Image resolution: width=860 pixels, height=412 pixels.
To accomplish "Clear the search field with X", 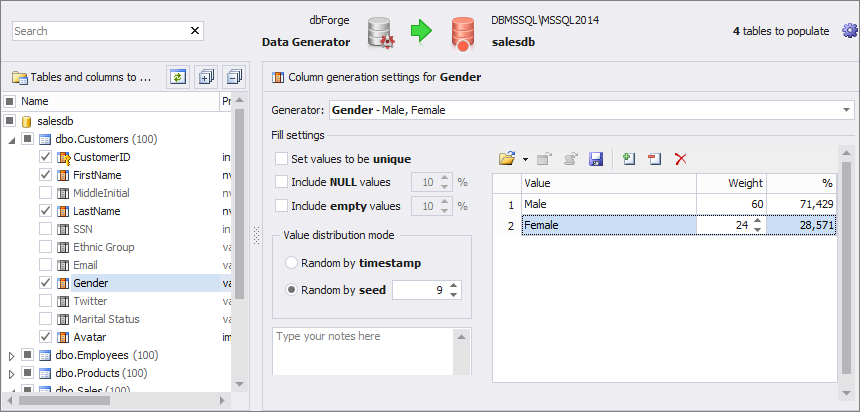I will (195, 31).
